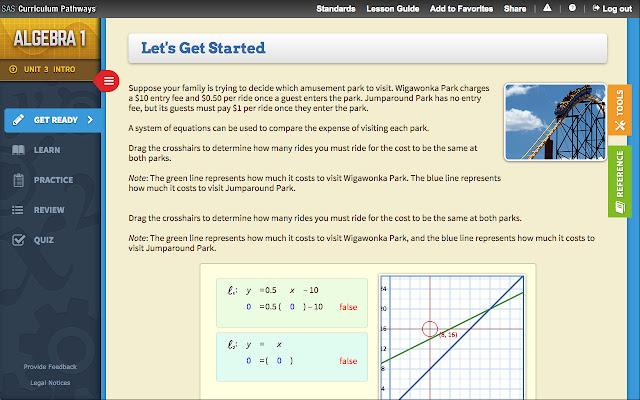The height and width of the screenshot is (400, 640).
Task: Click the warning triangle icon in top bar
Action: (547, 8)
